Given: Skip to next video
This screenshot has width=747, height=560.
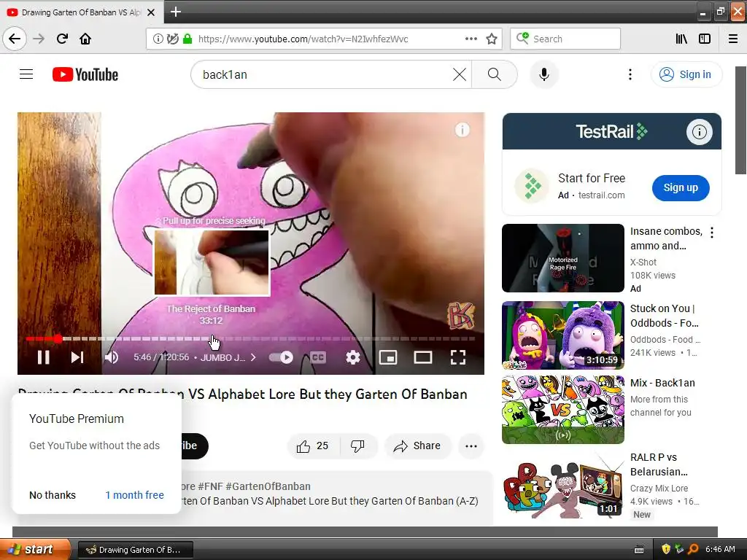Looking at the screenshot, I should [x=77, y=357].
